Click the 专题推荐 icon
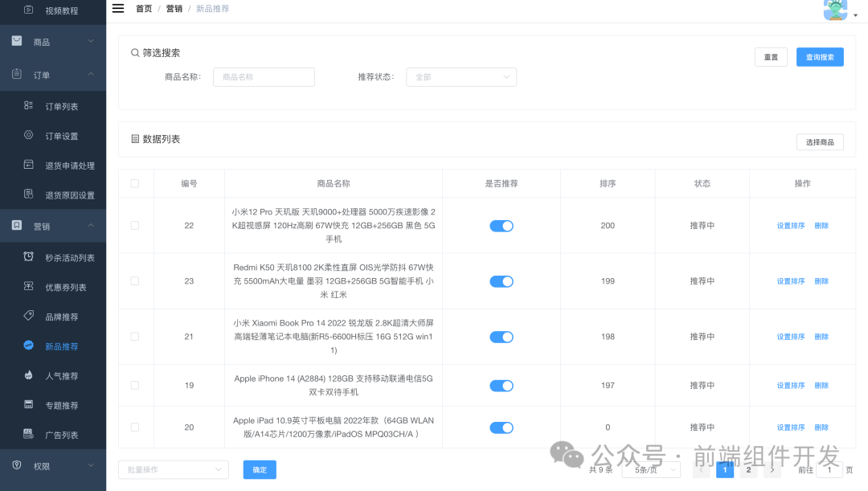This screenshot has width=868, height=491. click(x=29, y=404)
